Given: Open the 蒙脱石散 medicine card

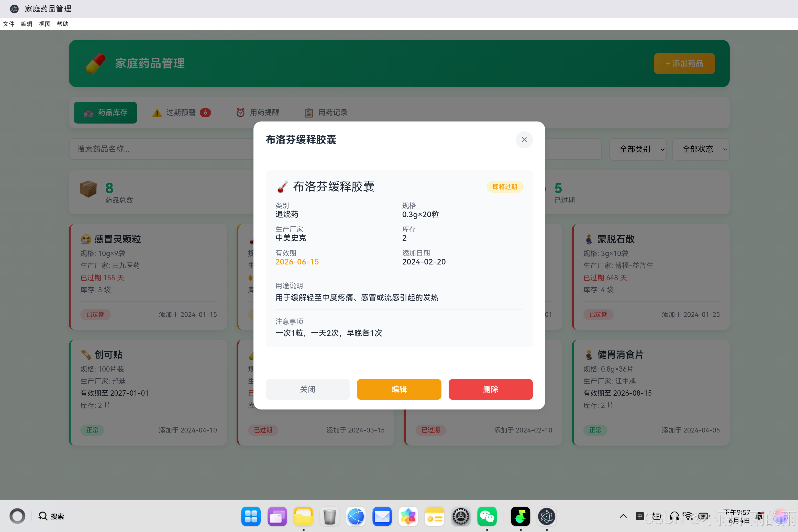Looking at the screenshot, I should tap(651, 277).
